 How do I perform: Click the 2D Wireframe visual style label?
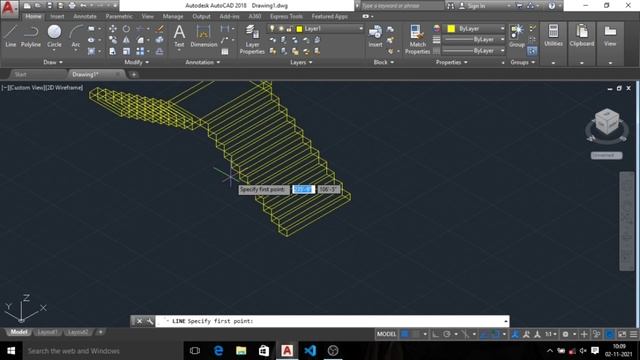[x=64, y=87]
